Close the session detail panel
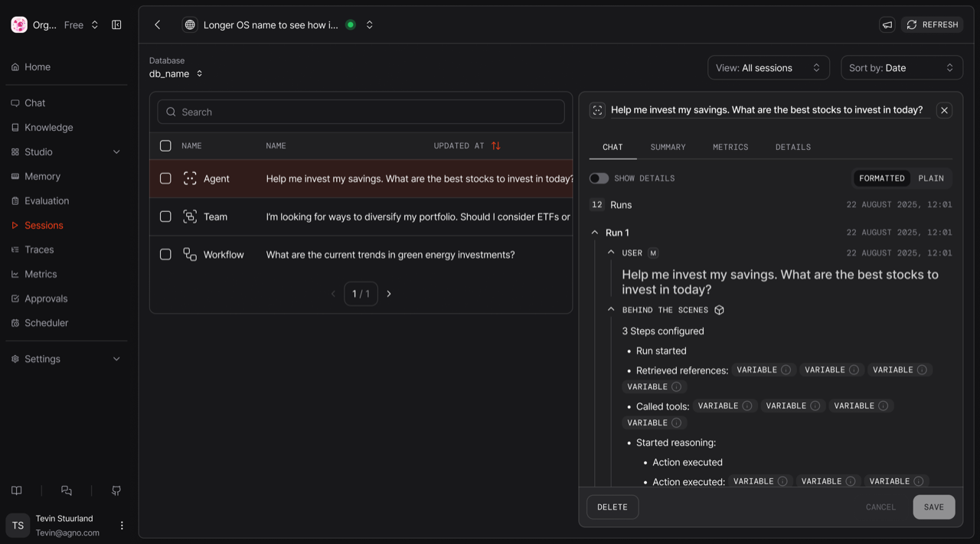This screenshot has width=980, height=544. (944, 110)
